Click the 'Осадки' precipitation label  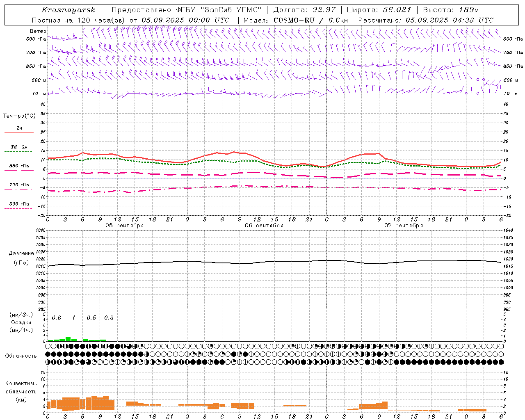[x=21, y=322]
